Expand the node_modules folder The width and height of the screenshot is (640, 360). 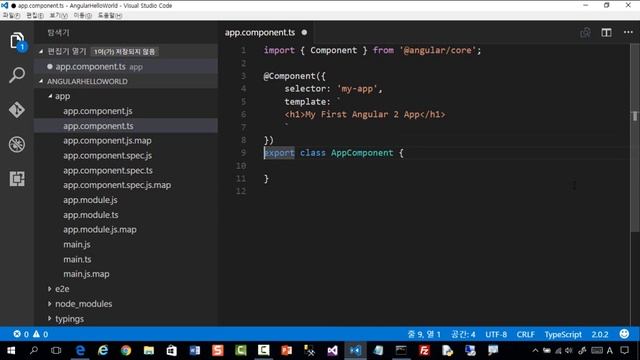coord(50,304)
